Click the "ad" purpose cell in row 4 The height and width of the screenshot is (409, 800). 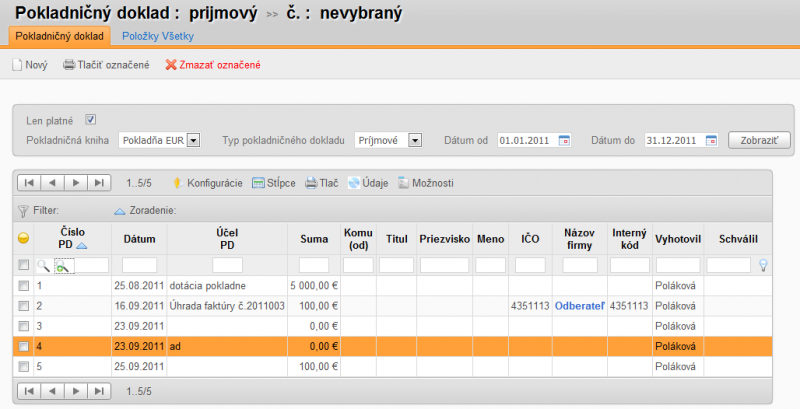point(227,346)
